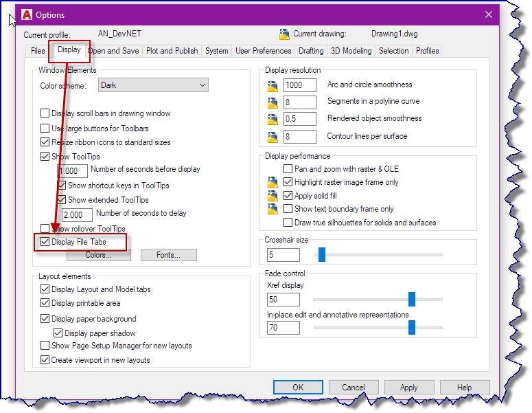Switch to the System tab
The width and height of the screenshot is (532, 413).
click(216, 51)
